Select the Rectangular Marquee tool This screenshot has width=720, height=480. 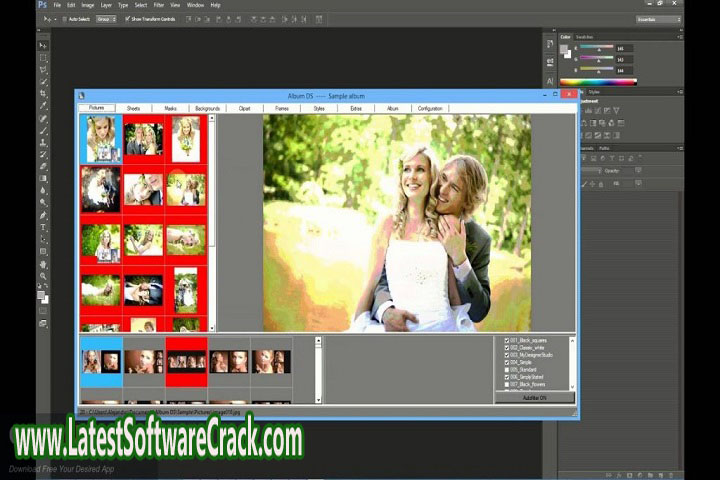point(43,58)
